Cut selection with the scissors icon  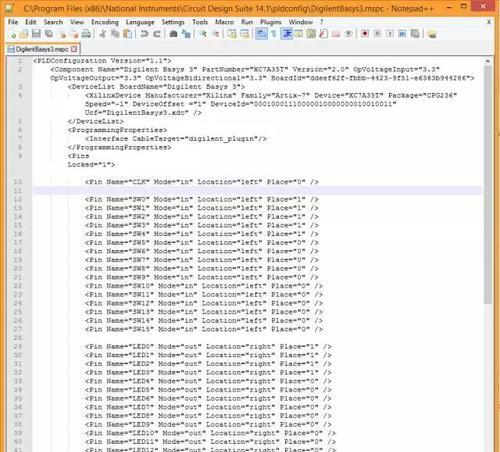coord(103,34)
